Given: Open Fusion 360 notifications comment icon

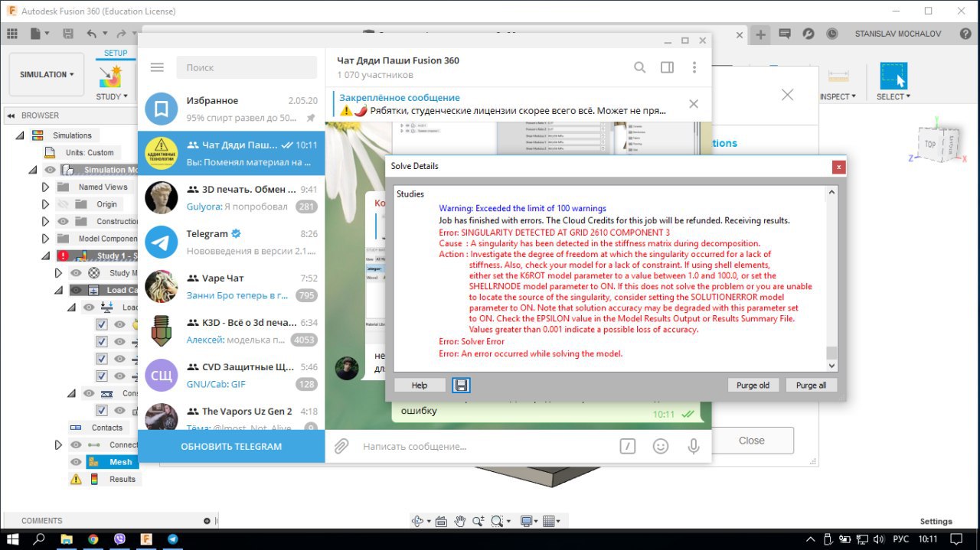Looking at the screenshot, I should [785, 34].
